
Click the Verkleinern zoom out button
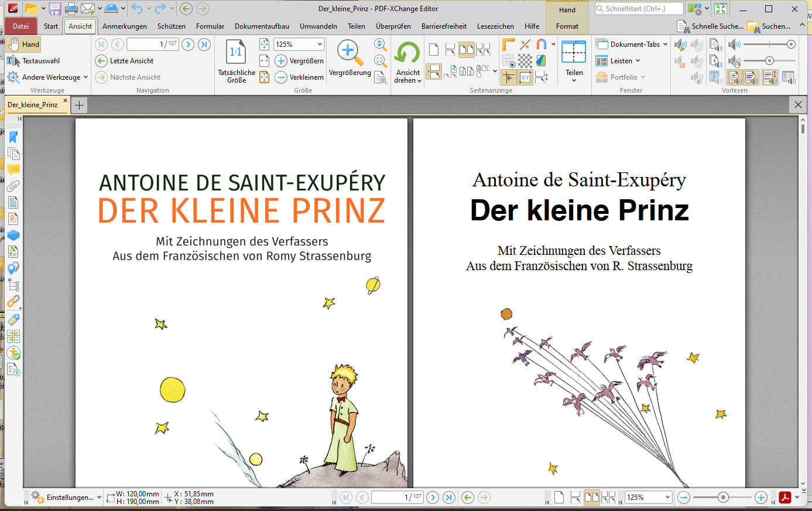[299, 77]
